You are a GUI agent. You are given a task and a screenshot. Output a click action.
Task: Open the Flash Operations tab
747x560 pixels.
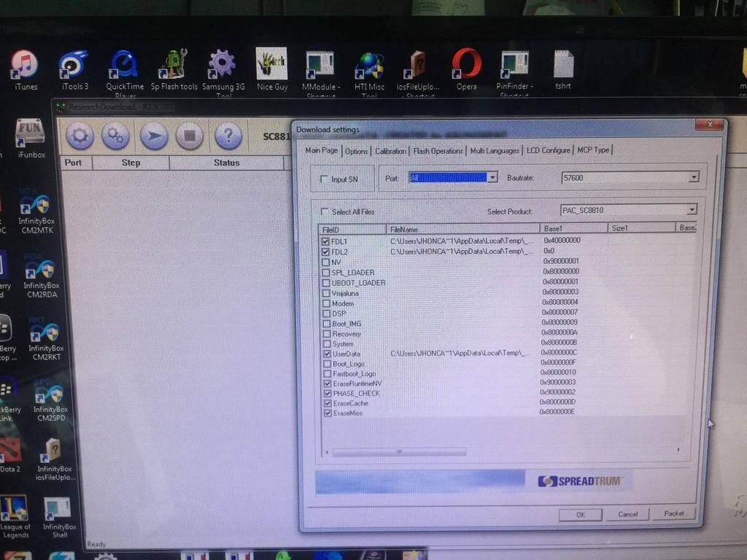(x=438, y=151)
